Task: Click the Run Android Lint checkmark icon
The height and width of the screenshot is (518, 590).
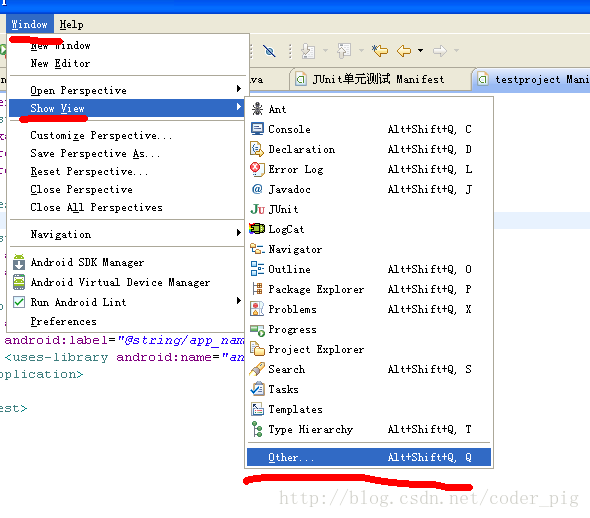Action: tap(19, 302)
